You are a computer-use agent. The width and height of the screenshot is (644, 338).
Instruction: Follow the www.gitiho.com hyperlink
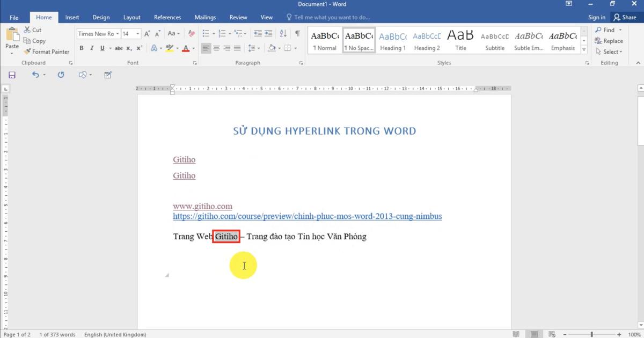tap(202, 206)
